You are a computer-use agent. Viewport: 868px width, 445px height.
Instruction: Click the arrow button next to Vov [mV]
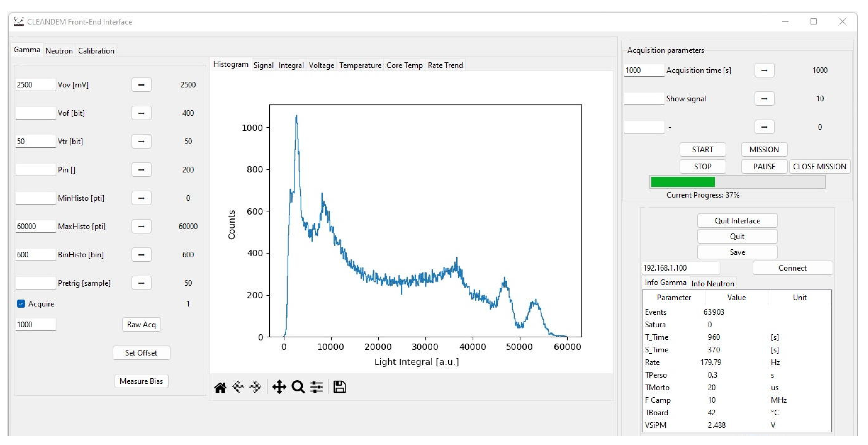click(x=141, y=85)
